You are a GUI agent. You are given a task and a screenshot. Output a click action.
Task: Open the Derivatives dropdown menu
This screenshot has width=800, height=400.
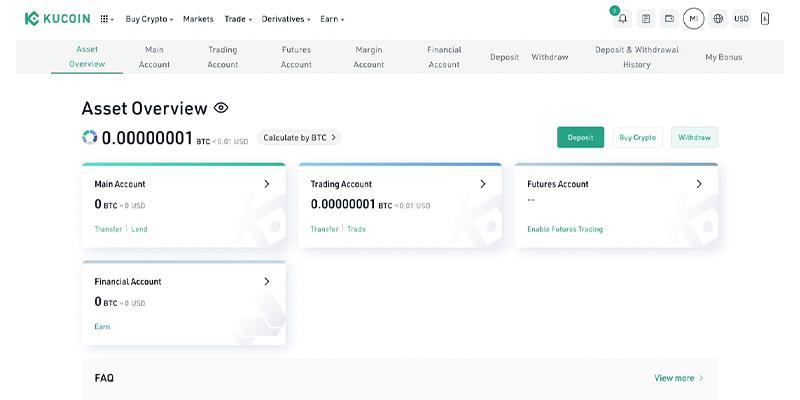click(x=286, y=19)
